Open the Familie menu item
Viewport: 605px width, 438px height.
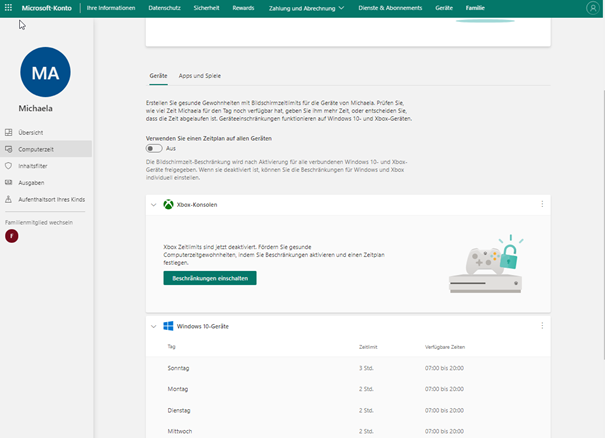475,8
